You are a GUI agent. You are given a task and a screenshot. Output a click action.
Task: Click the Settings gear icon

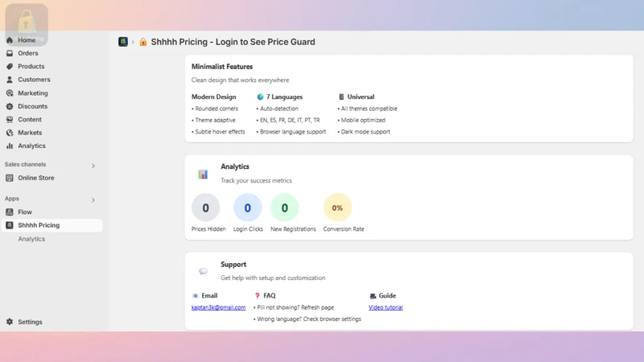pyautogui.click(x=10, y=322)
